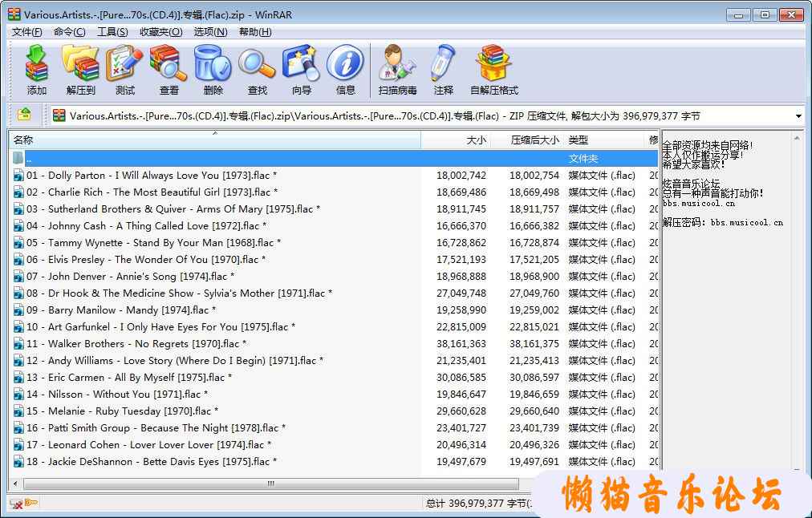Select file icon for Dolly Parton track
The height and width of the screenshot is (518, 812).
pyautogui.click(x=18, y=176)
